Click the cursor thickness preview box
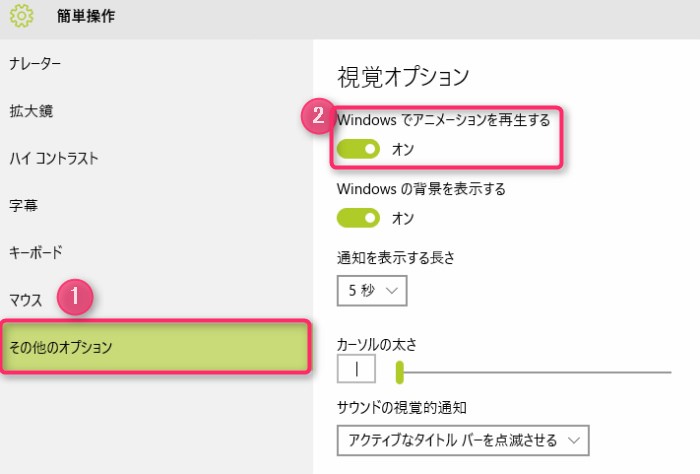The width and height of the screenshot is (700, 474). (356, 371)
